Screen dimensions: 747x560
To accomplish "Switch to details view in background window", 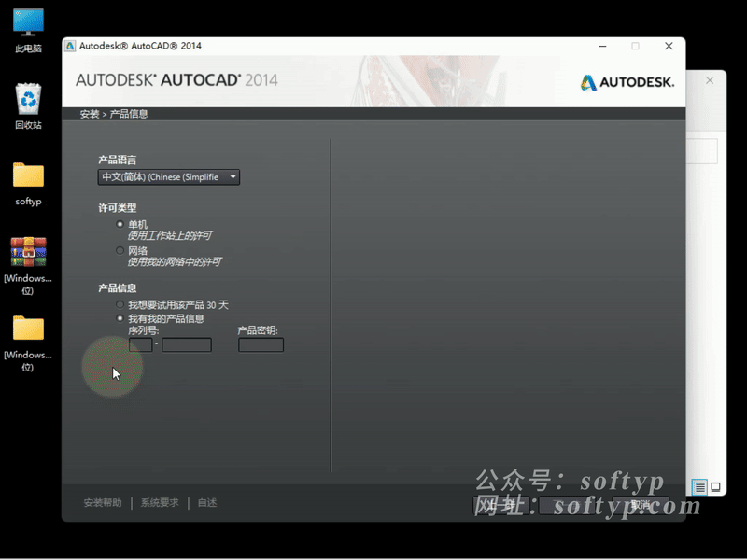I will (x=699, y=487).
